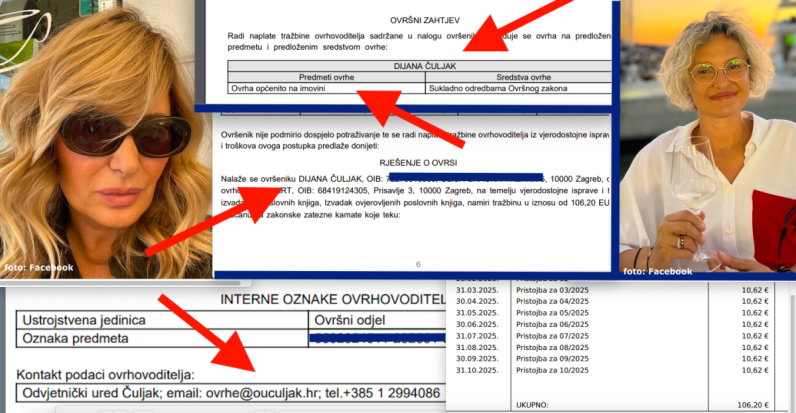Click page number 6 at document bottom
Viewport: 796px width, 413px height.
pos(418,264)
